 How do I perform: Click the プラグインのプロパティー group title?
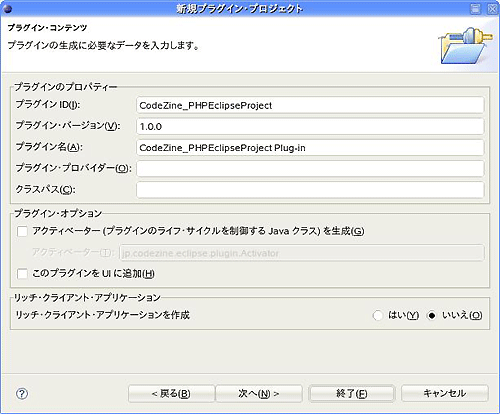click(x=65, y=87)
